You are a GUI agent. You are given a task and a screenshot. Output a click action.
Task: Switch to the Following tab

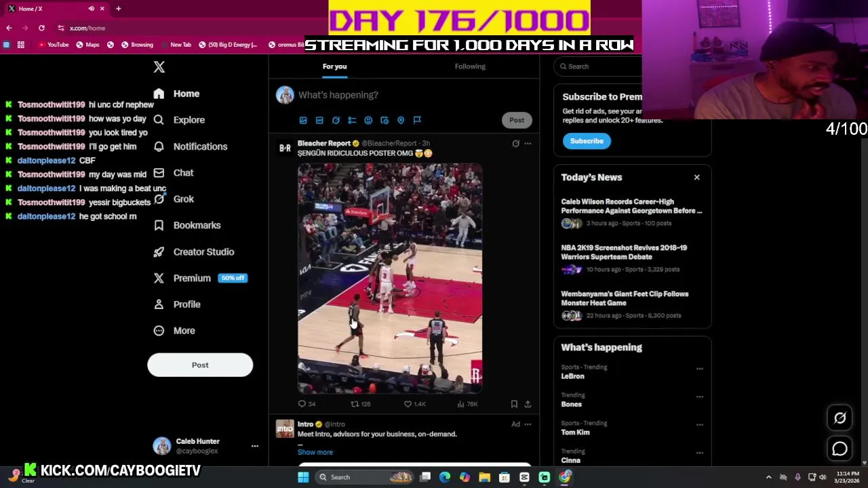point(470,66)
